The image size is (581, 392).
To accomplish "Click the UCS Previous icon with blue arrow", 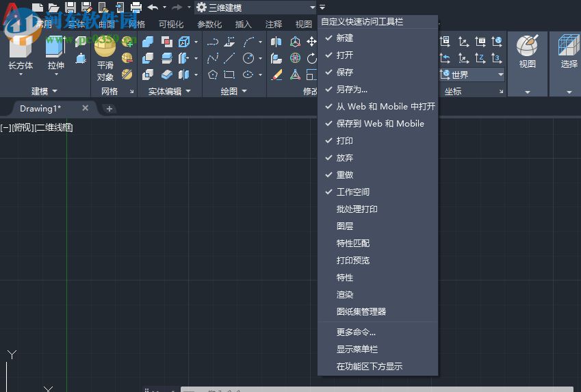I will click(445, 57).
